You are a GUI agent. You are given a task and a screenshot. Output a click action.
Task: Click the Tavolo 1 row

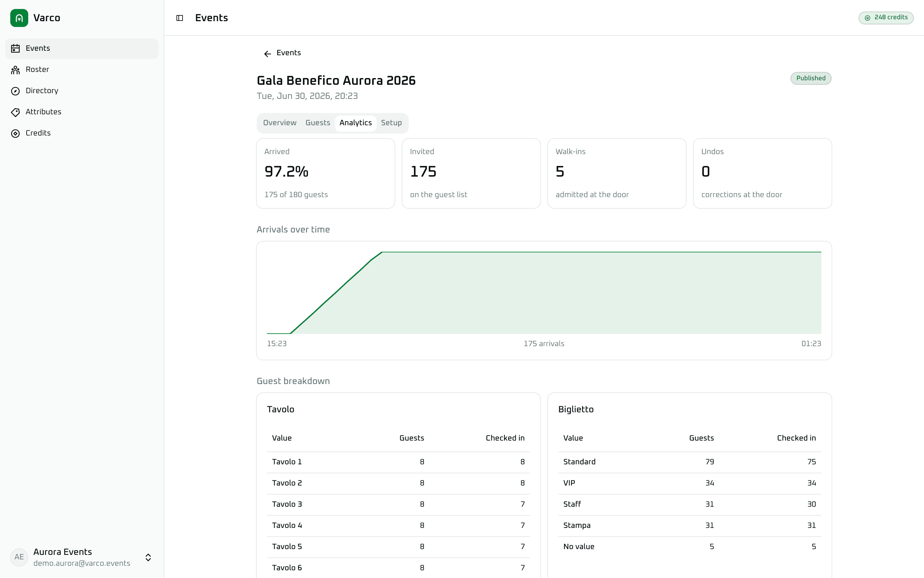coord(398,462)
